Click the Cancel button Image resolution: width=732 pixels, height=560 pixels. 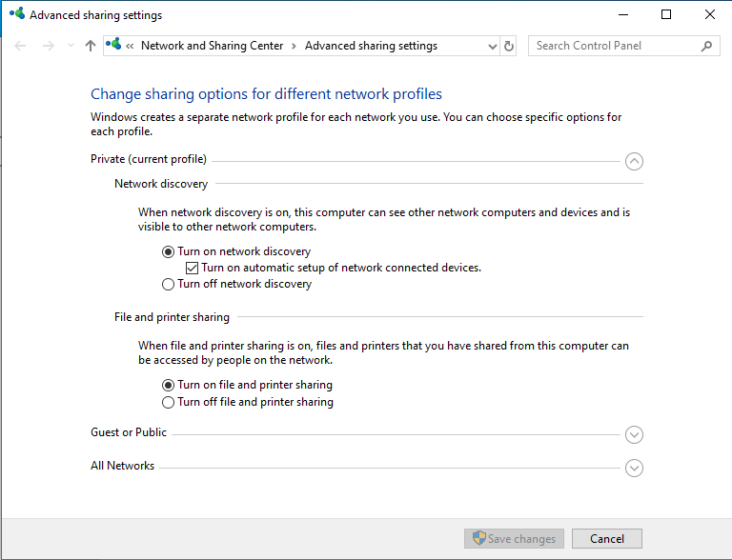[607, 538]
